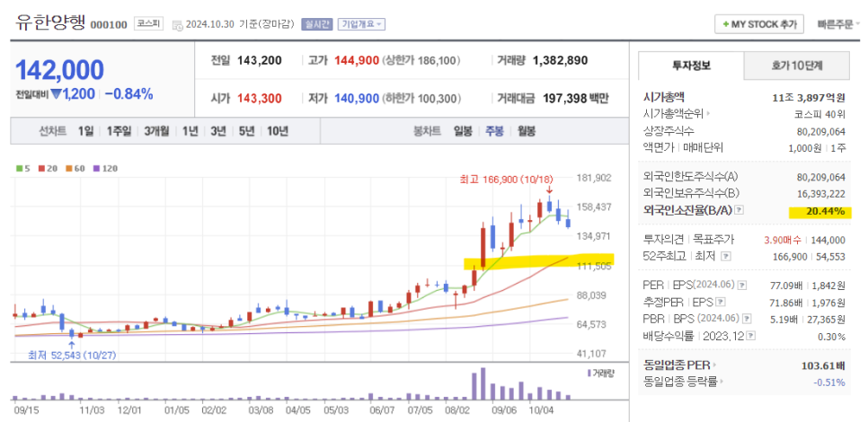Click the 최고 166,900 (10/18) chart marker
The width and height of the screenshot is (868, 422).
[505, 180]
